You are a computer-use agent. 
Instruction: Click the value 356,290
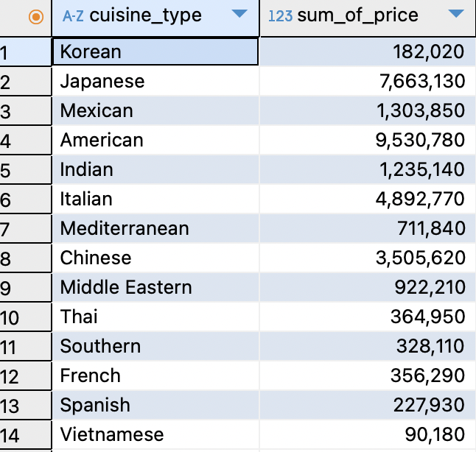[427, 376]
